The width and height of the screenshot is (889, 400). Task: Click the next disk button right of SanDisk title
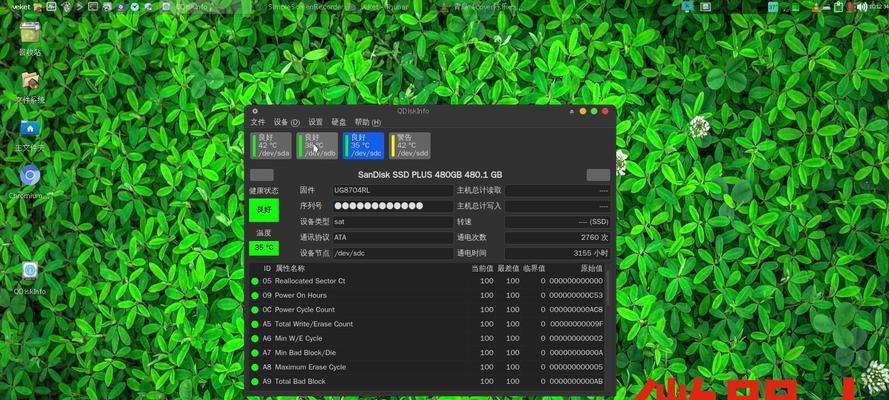[598, 175]
